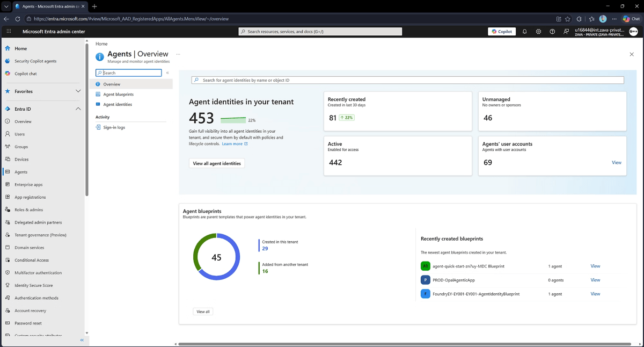Click Account recovery sidebar icon
The height and width of the screenshot is (347, 644).
point(8,310)
